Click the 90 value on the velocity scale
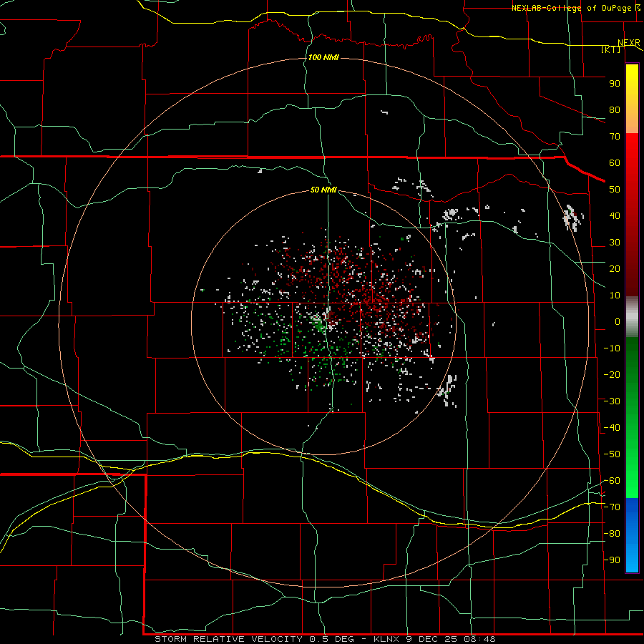Viewport: 644px width, 644px height. click(x=615, y=84)
